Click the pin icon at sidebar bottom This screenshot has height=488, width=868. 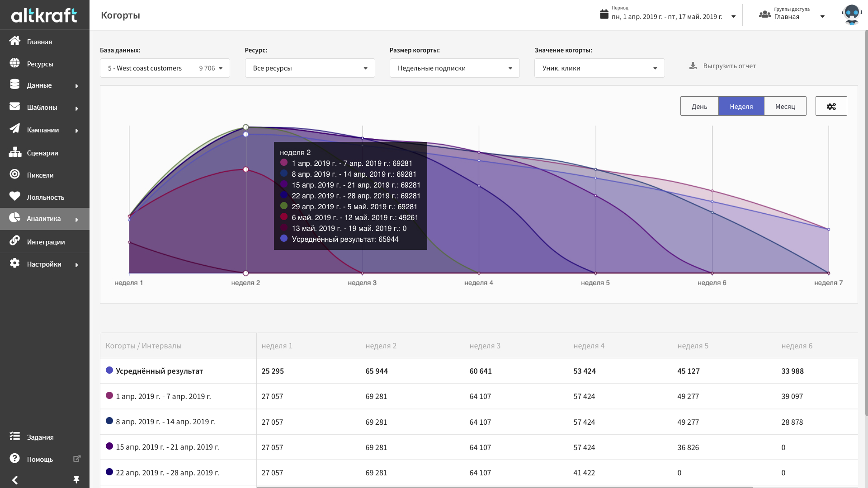tap(76, 480)
